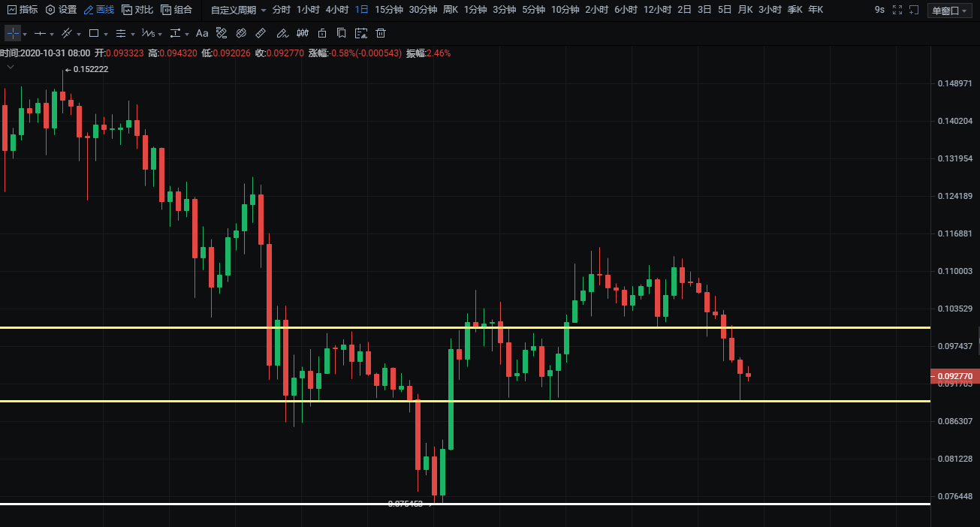Expand the rectangle shape tool options arrow
The width and height of the screenshot is (980, 527).
pos(106,34)
